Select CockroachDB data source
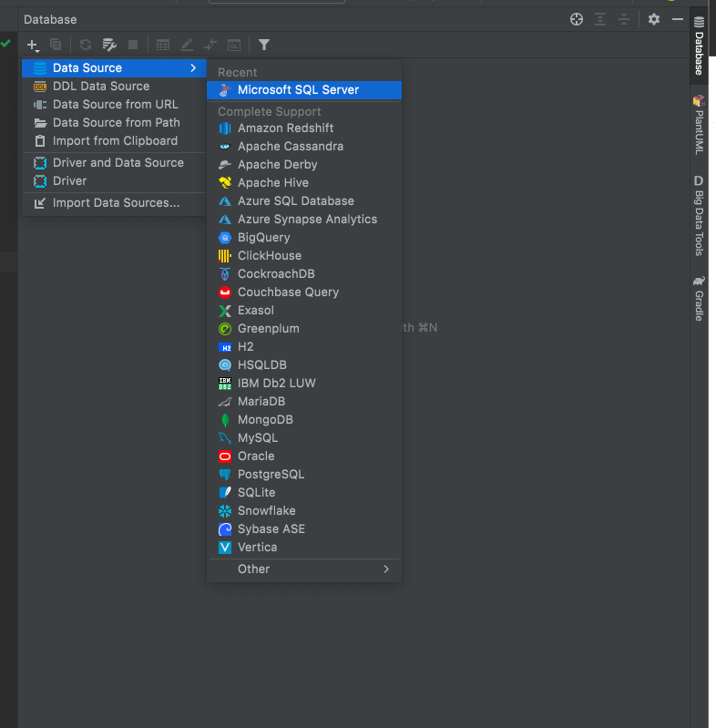This screenshot has height=728, width=716. coord(304,274)
